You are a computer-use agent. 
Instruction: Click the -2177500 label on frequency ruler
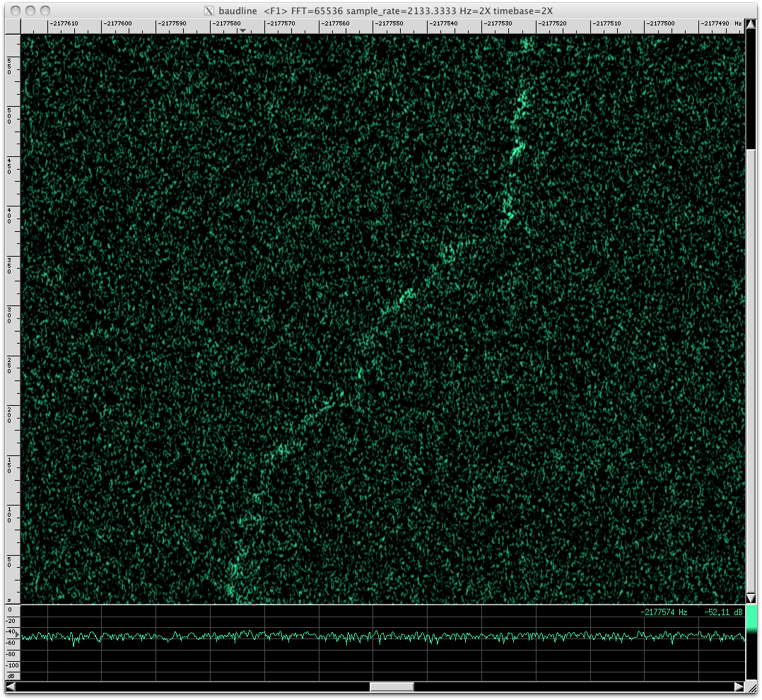(x=661, y=23)
